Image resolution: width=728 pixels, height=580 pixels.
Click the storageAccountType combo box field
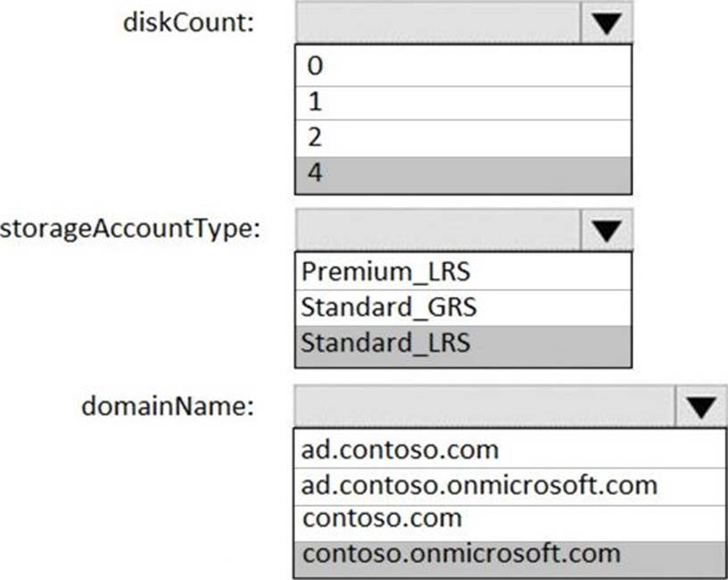tap(437, 230)
